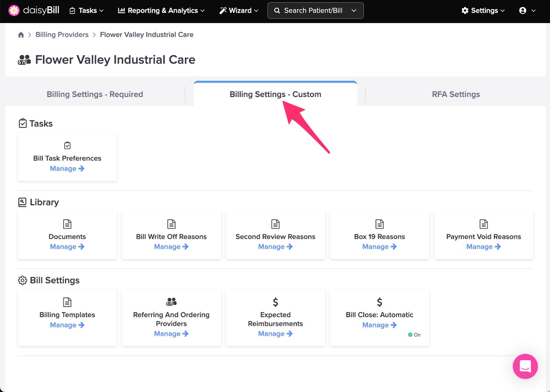Click the Box 19 Reasons icon
The height and width of the screenshot is (392, 550).
click(379, 224)
